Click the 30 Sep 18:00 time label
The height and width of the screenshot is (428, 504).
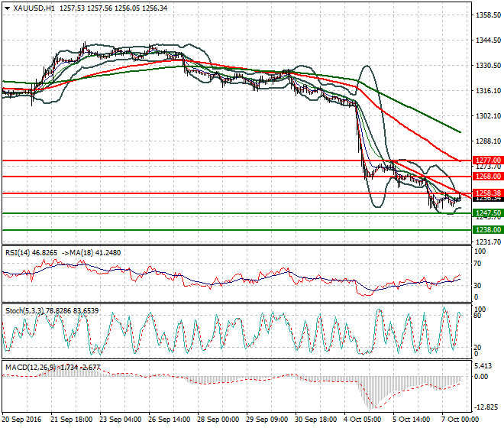pyautogui.click(x=315, y=420)
